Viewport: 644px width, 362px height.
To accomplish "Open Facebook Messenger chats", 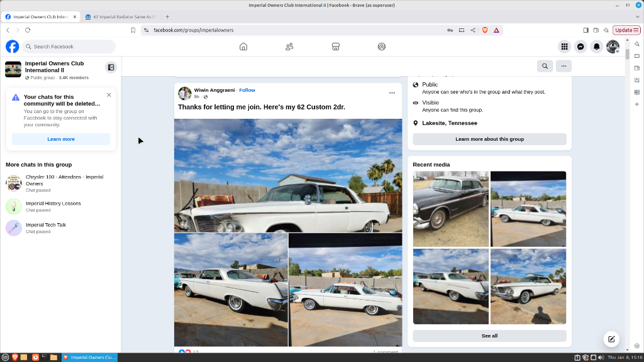I will point(580,47).
